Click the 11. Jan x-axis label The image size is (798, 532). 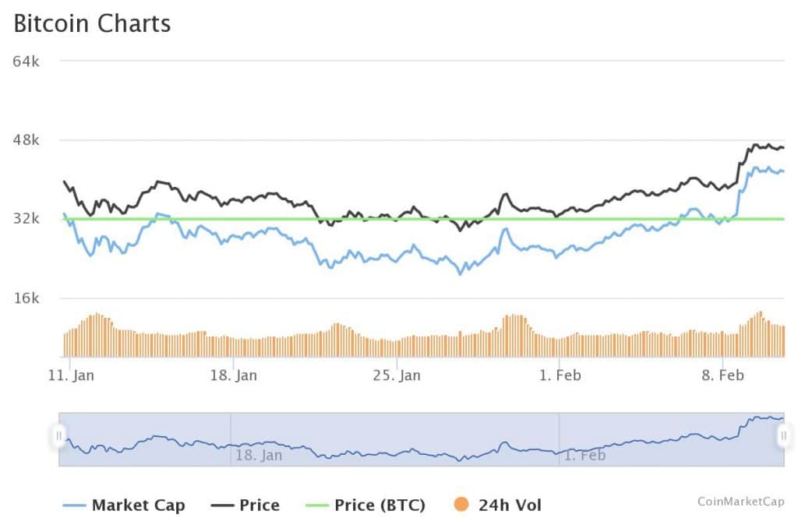pos(71,375)
